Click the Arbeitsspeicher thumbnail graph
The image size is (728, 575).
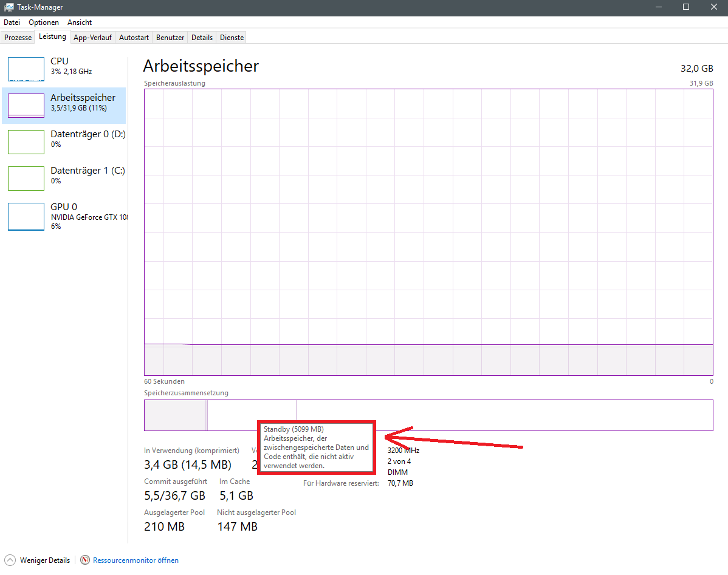pos(26,105)
